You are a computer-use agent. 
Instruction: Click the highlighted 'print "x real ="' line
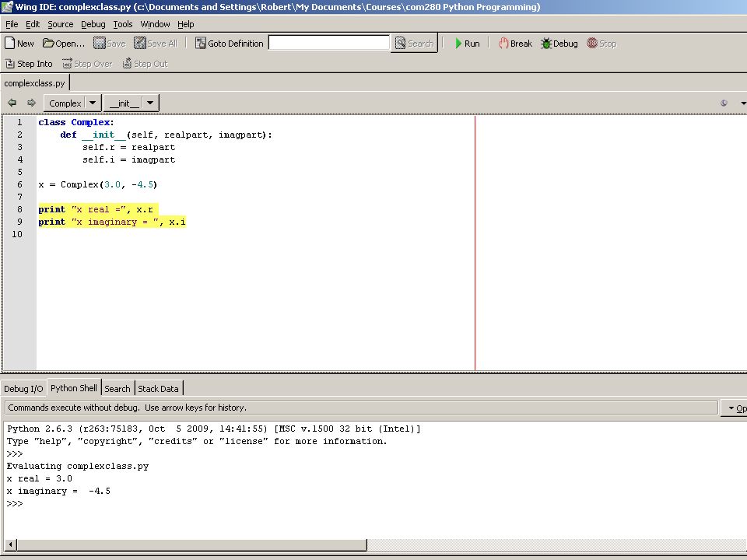click(x=98, y=209)
